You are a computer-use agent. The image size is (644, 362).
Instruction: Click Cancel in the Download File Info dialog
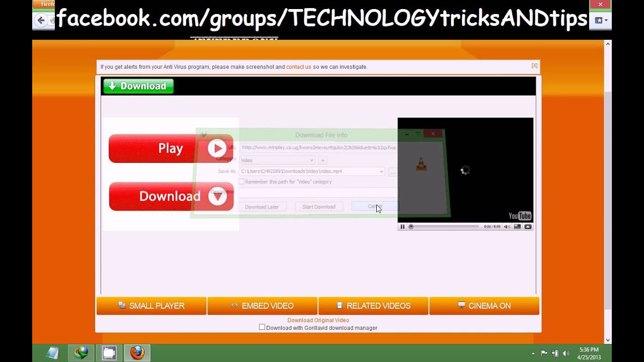tap(375, 207)
